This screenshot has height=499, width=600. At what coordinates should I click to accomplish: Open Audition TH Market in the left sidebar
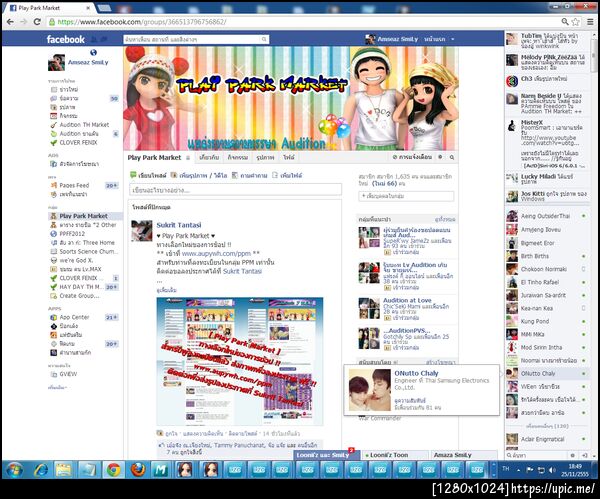pos(84,125)
